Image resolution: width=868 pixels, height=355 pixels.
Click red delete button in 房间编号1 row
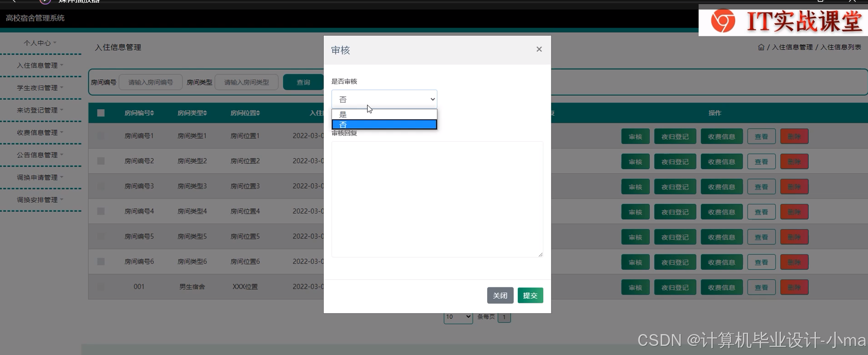coord(794,136)
